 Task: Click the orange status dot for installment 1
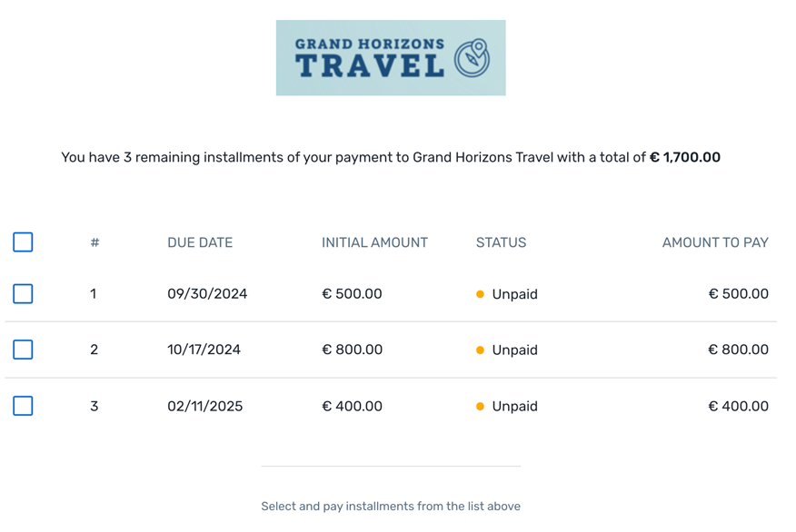point(481,294)
